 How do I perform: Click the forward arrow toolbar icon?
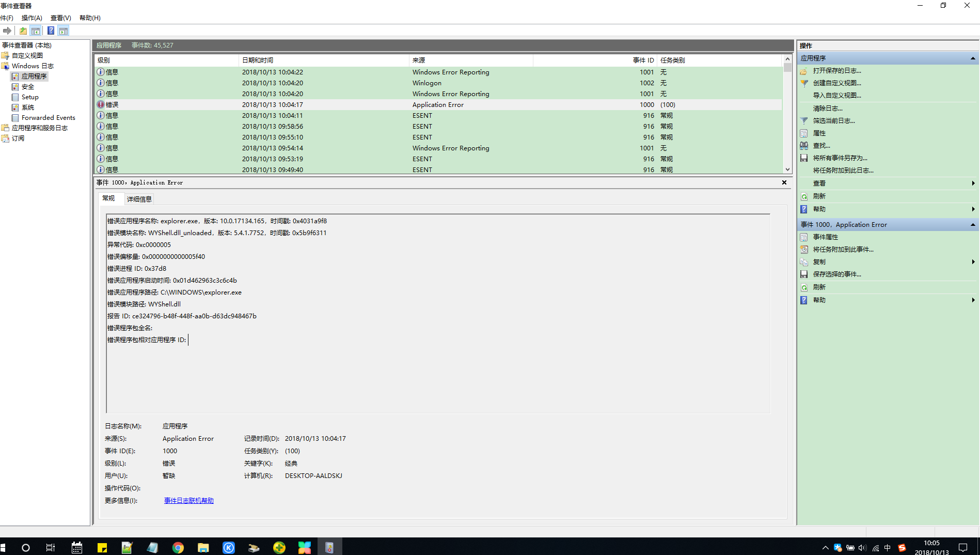click(7, 31)
